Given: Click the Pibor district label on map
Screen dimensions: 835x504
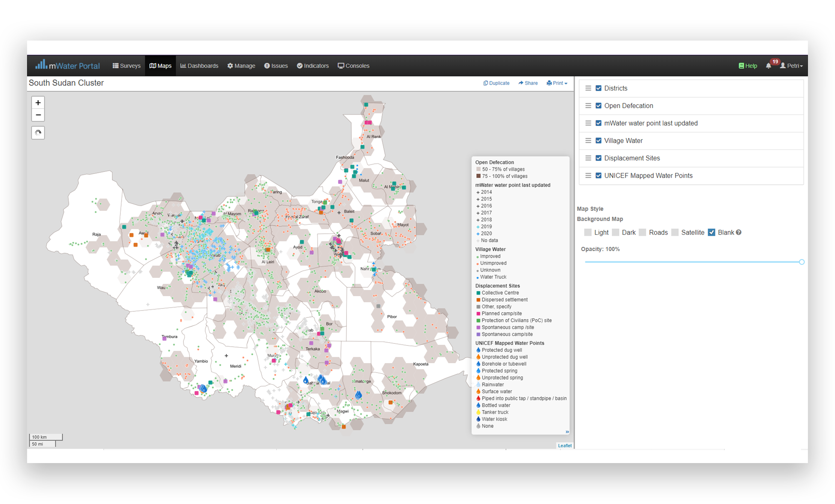Looking at the screenshot, I should coord(392,317).
